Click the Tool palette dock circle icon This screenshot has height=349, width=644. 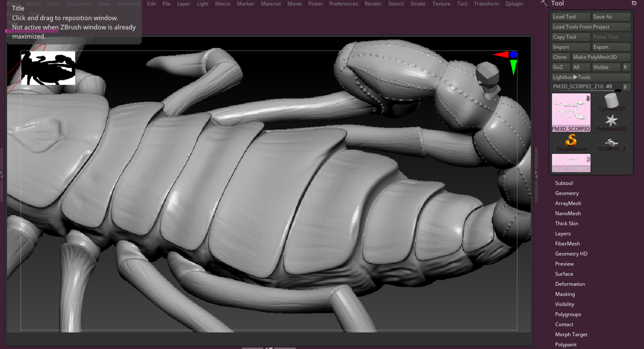pyautogui.click(x=634, y=3)
